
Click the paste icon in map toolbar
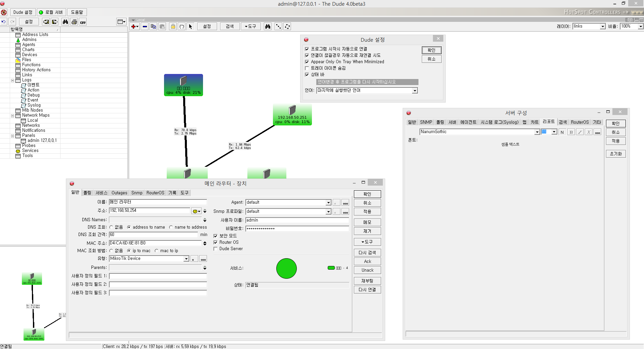[162, 26]
